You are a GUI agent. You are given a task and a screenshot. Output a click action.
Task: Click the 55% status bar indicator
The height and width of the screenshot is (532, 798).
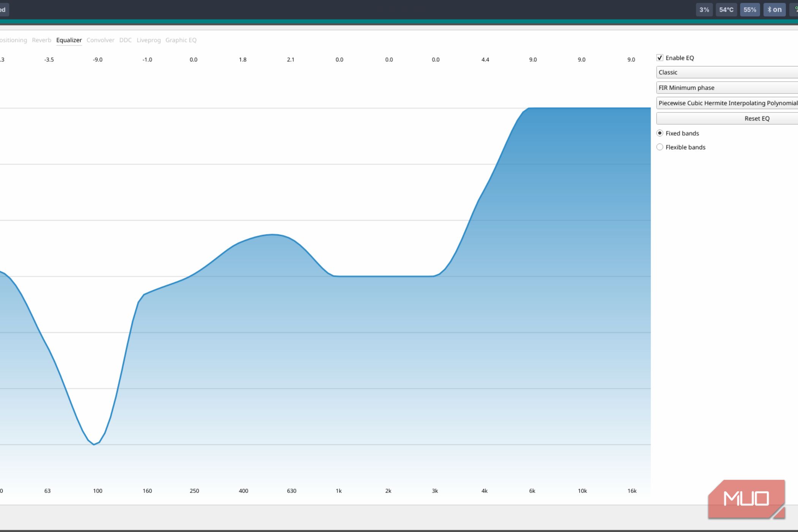(750, 9)
